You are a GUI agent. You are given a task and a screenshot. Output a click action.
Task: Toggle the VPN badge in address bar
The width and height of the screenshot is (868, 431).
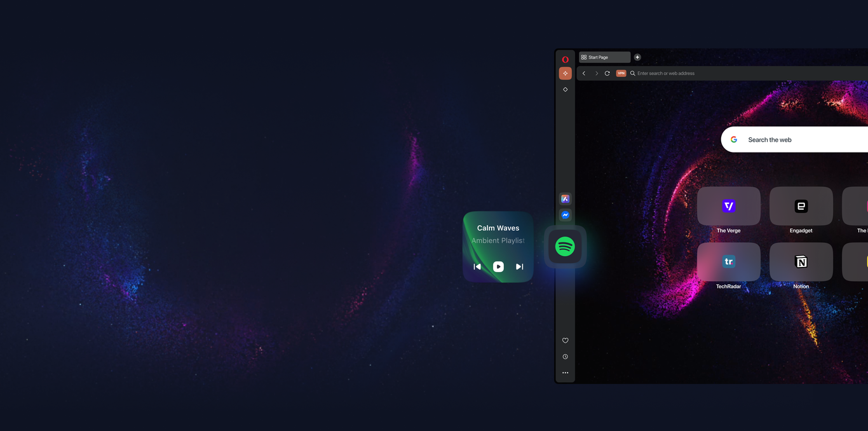click(x=621, y=73)
